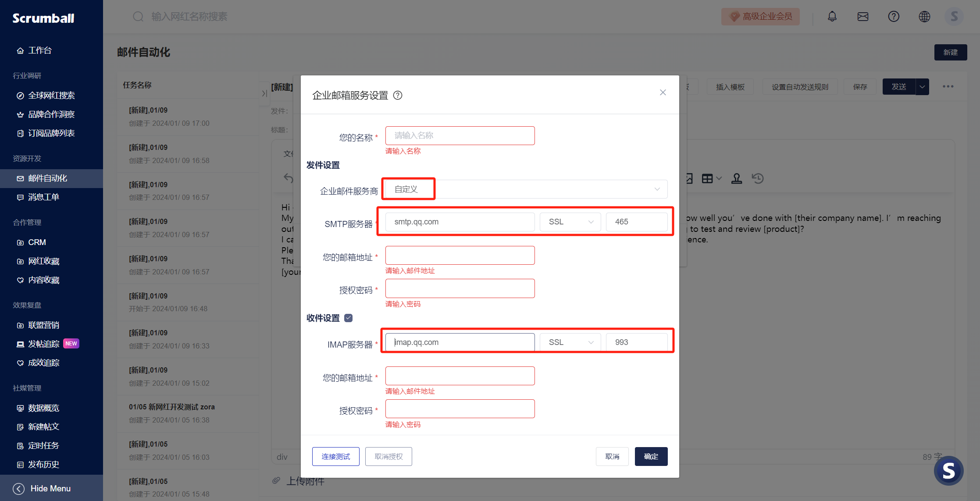This screenshot has width=980, height=501.
Task: Click the 保存 button
Action: (x=860, y=87)
